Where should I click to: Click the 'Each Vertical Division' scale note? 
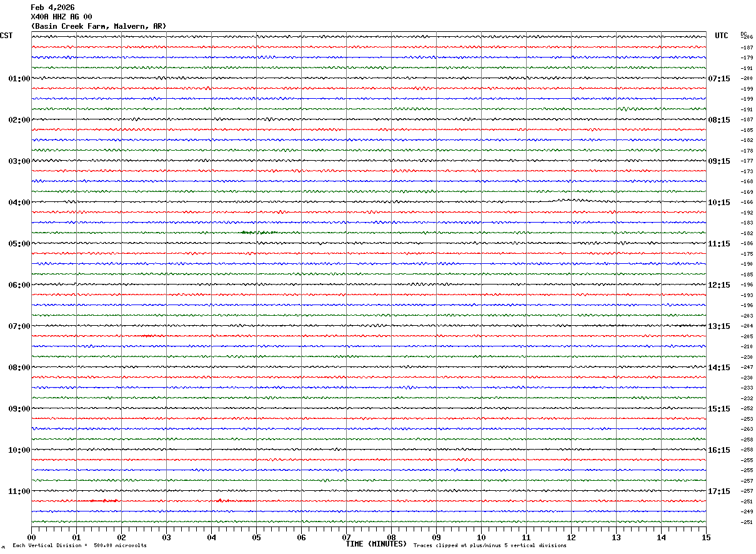click(x=80, y=546)
